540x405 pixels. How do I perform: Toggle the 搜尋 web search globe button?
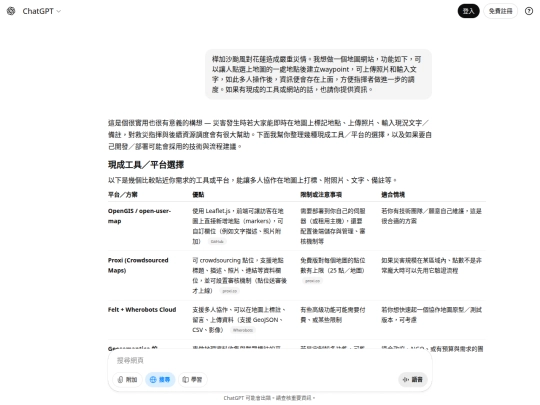pos(160,380)
